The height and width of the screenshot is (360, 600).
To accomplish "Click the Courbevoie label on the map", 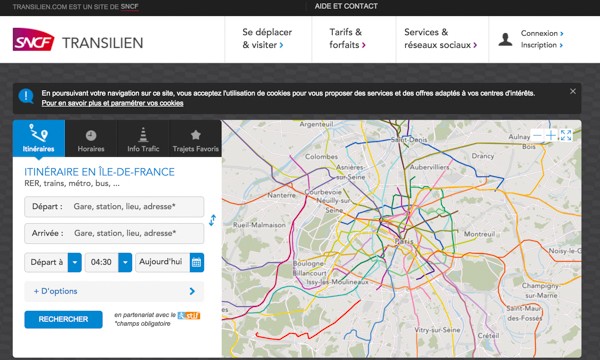I will (x=323, y=192).
